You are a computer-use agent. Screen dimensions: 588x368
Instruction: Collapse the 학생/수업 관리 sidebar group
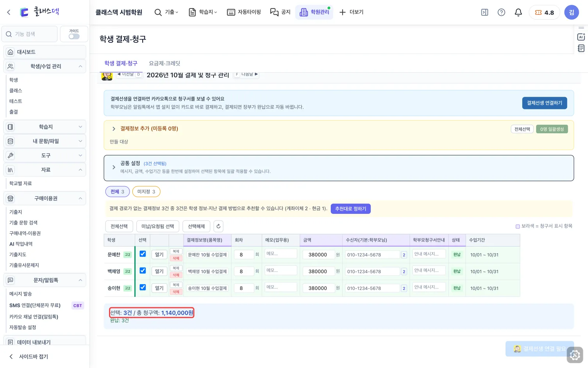point(45,66)
